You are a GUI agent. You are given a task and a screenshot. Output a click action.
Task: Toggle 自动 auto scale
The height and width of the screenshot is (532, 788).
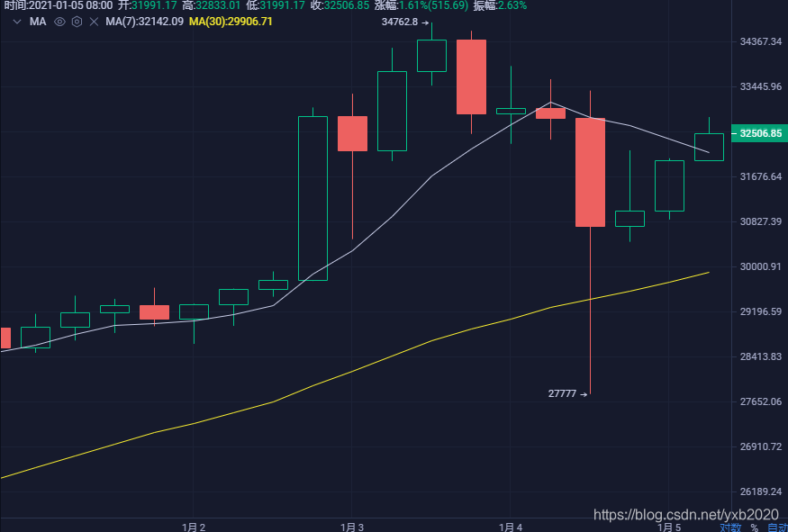(777, 527)
